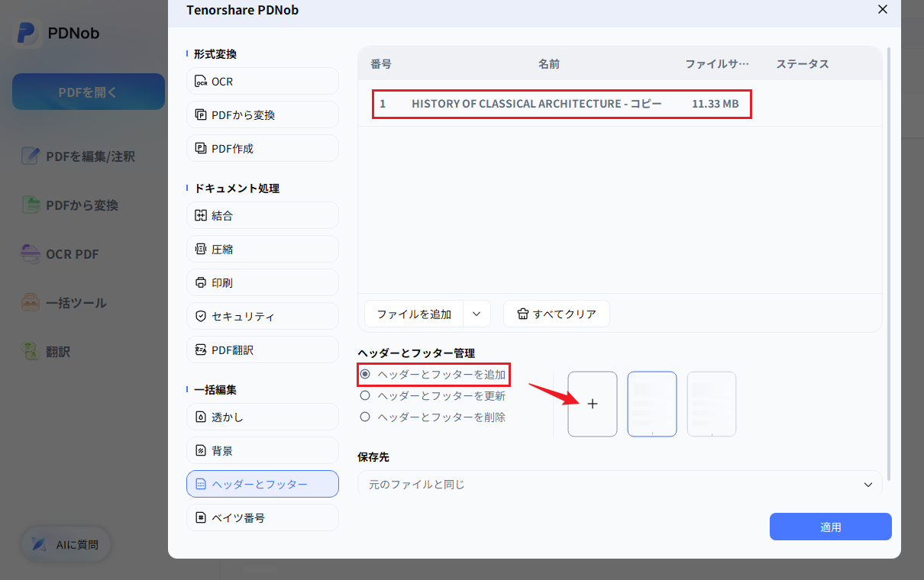Click OCR PDF icon in main sidebar
The height and width of the screenshot is (580, 924).
tap(31, 254)
